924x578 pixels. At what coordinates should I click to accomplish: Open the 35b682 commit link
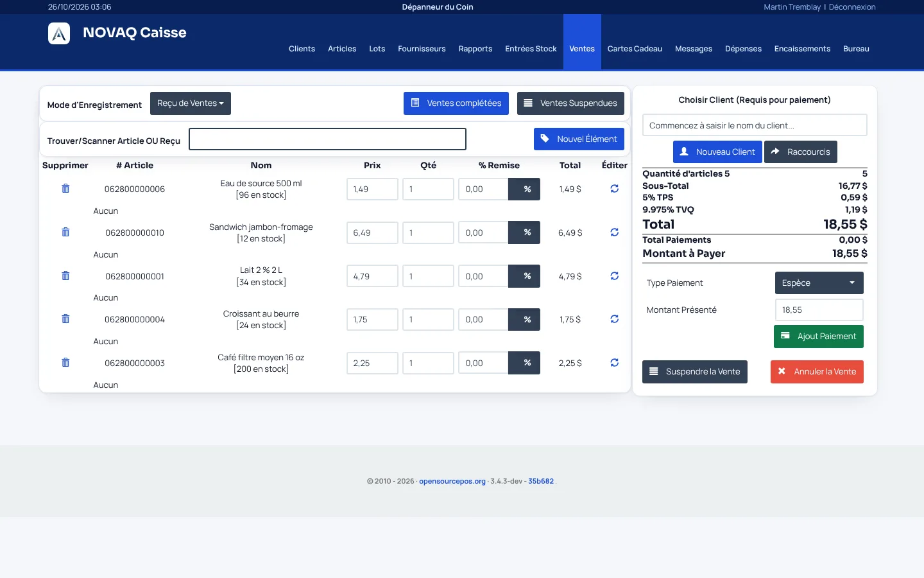coord(541,481)
